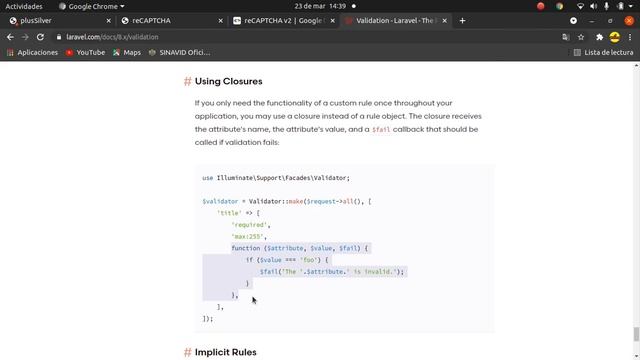
Task: Click the Using Closures hash anchor
Action: [x=188, y=81]
